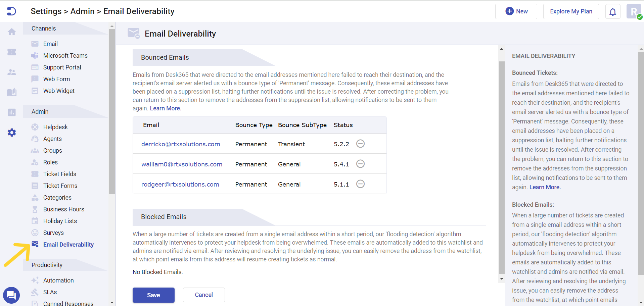Viewport: 644px width, 306px height.
Task: Open the Home dashboard icon
Action: tap(12, 32)
